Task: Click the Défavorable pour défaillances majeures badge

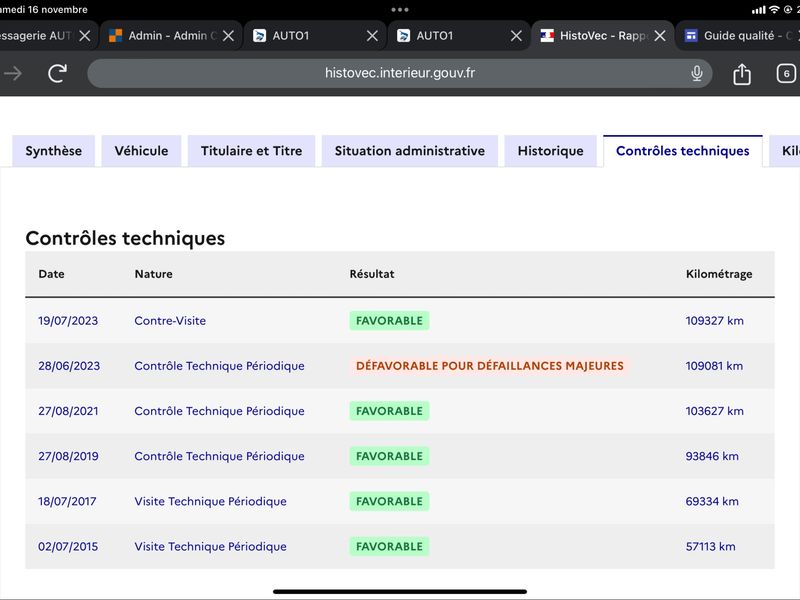Action: pyautogui.click(x=490, y=366)
